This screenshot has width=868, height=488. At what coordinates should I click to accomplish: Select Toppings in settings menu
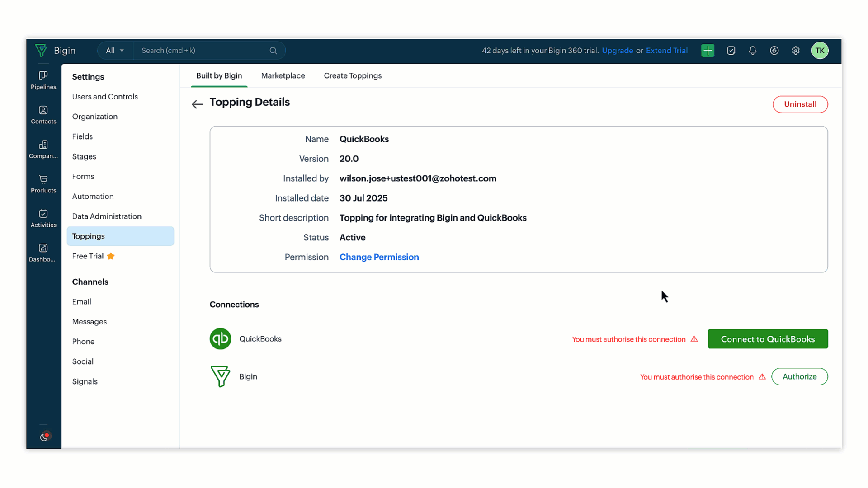120,236
